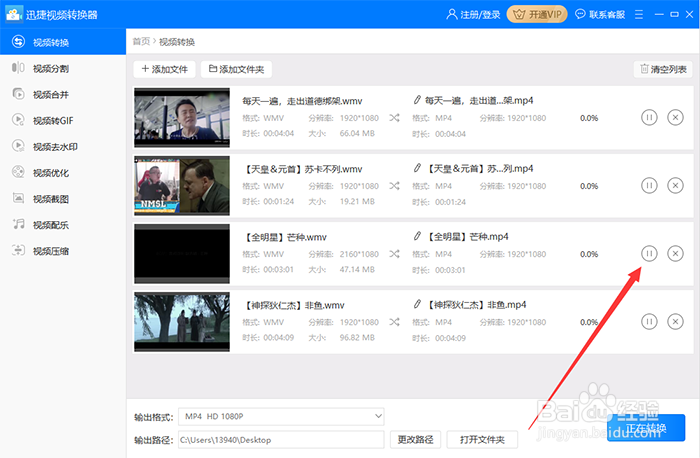Click the 添加文件夹 button
The image size is (700, 458).
pos(236,69)
